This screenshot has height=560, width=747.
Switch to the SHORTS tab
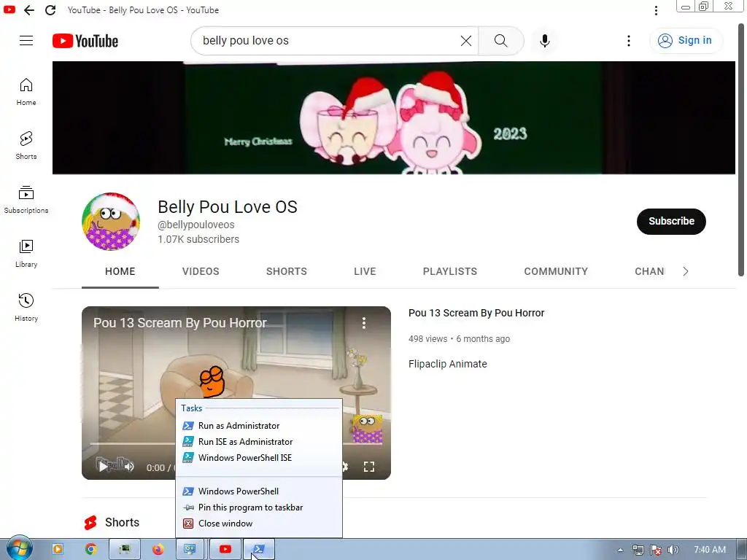click(286, 271)
